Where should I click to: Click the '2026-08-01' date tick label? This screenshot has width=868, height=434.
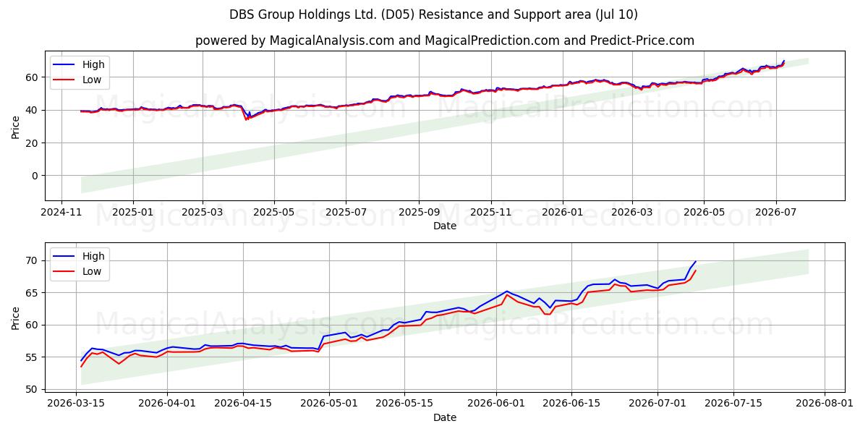[x=825, y=404]
